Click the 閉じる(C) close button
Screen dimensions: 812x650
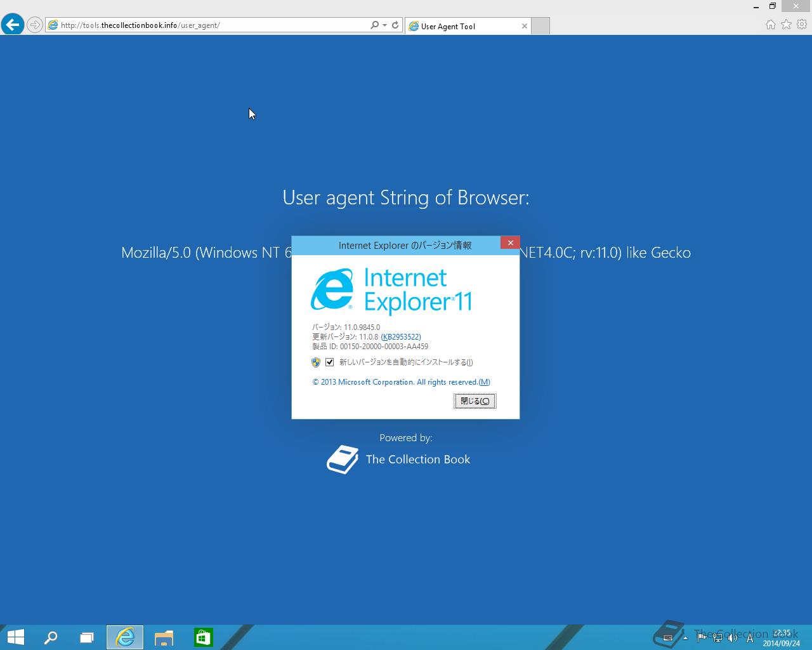coord(475,401)
